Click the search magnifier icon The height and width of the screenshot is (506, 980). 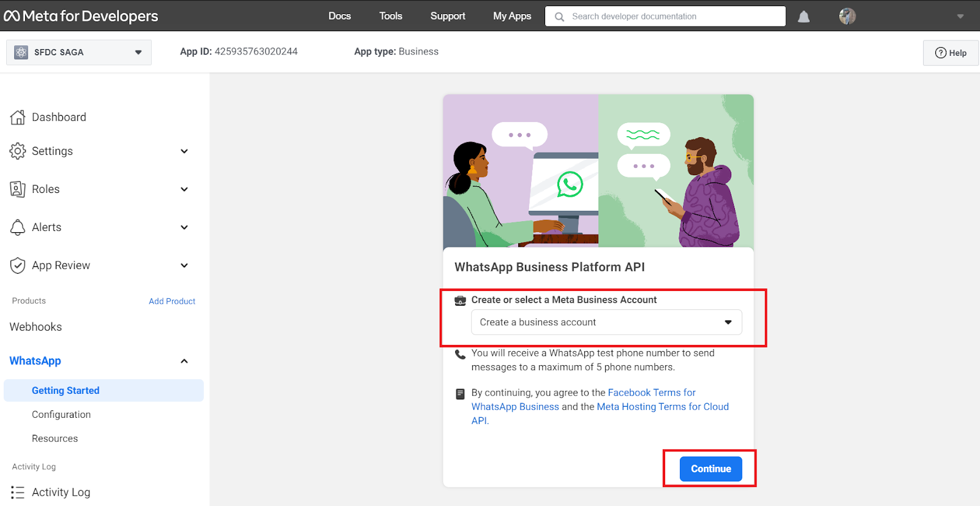tap(559, 17)
